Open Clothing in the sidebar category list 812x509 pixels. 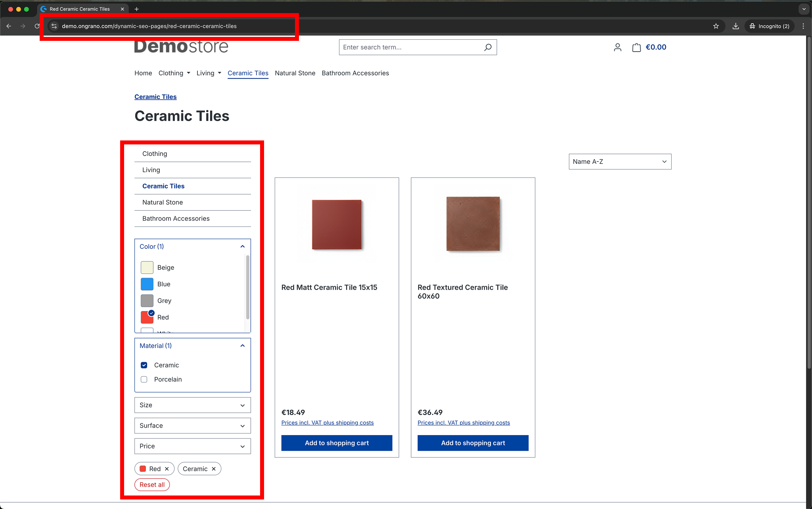[193, 154]
